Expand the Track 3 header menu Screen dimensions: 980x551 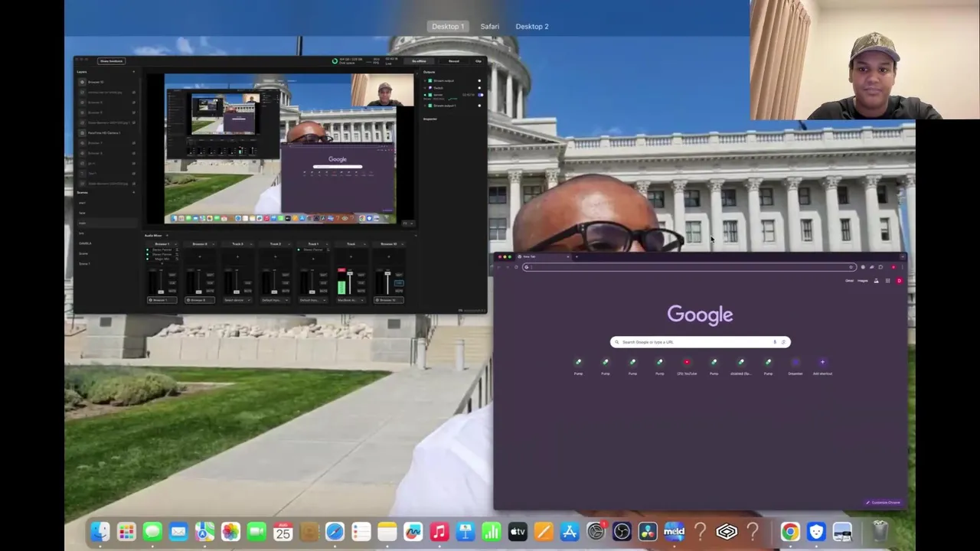(x=251, y=244)
